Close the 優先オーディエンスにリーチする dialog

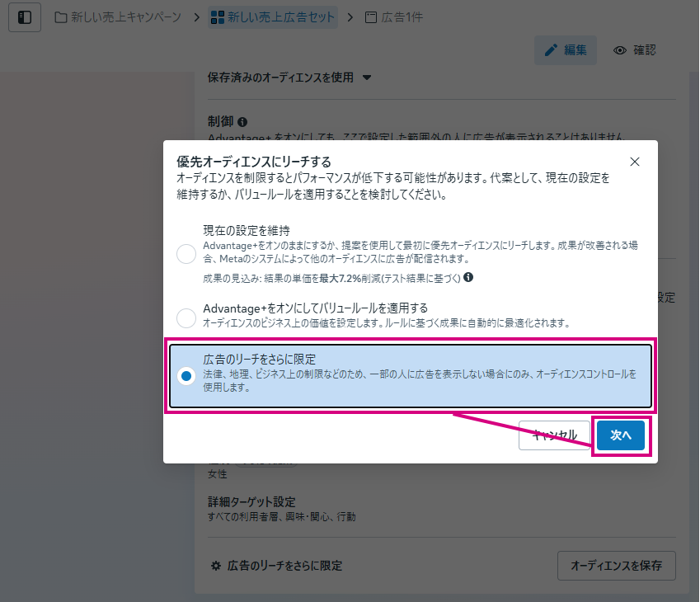coord(634,162)
